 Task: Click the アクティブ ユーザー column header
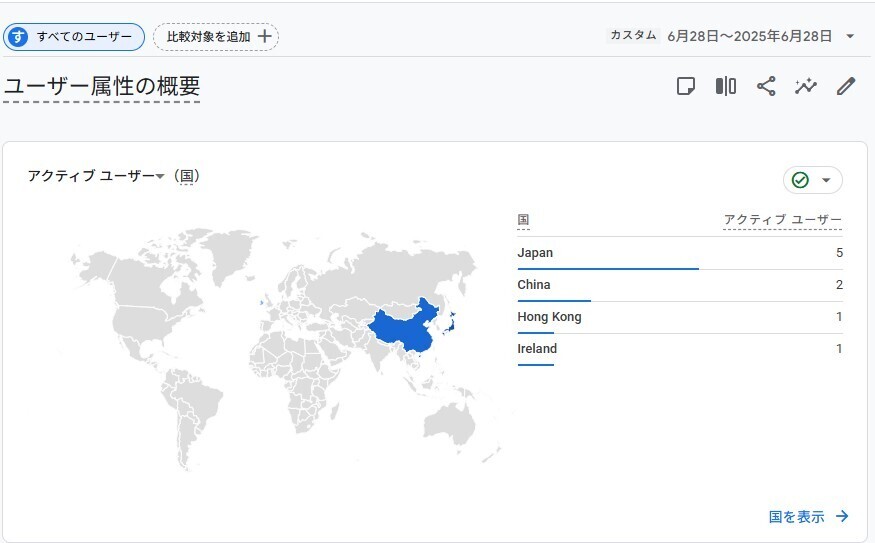coord(782,220)
